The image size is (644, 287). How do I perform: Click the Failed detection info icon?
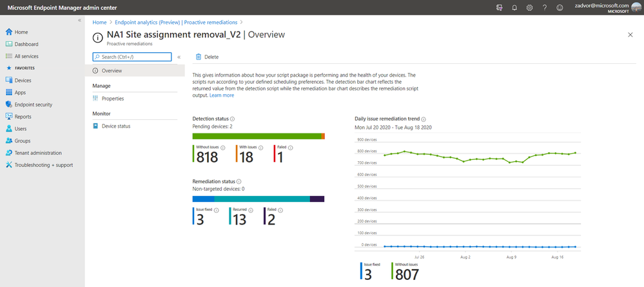(290, 148)
